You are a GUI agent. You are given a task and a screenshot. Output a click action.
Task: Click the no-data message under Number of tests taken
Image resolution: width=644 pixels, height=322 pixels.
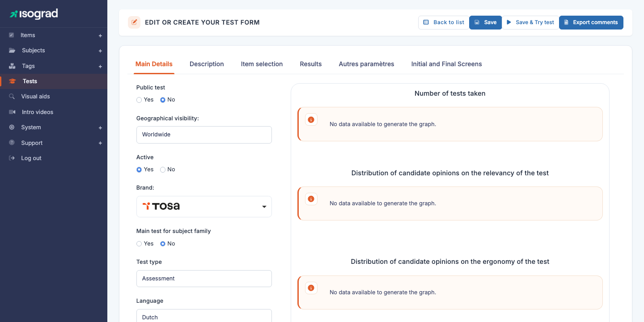[383, 124]
